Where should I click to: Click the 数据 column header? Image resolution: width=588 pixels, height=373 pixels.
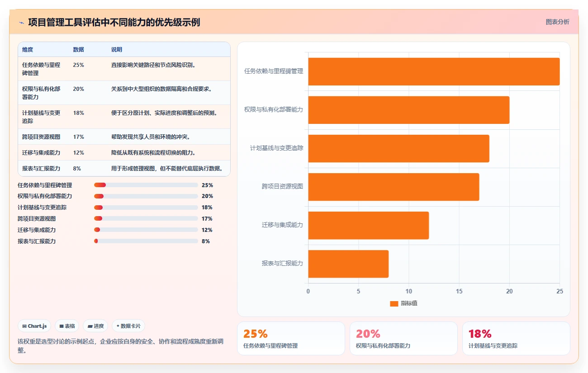point(78,50)
